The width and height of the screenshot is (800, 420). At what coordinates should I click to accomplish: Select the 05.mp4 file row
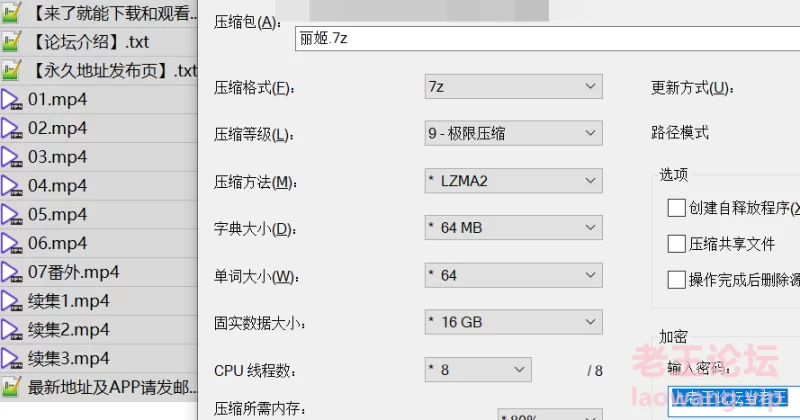[98, 214]
